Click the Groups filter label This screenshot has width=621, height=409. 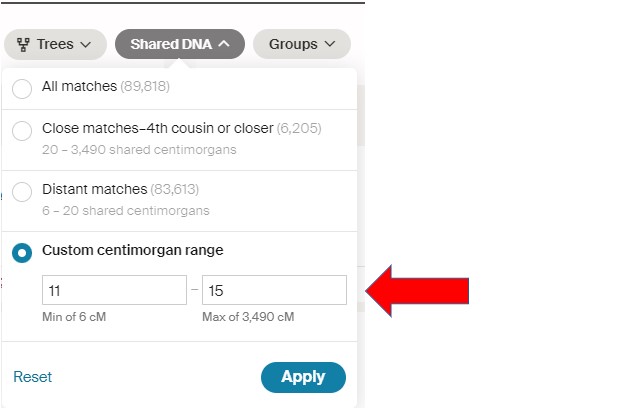(292, 44)
